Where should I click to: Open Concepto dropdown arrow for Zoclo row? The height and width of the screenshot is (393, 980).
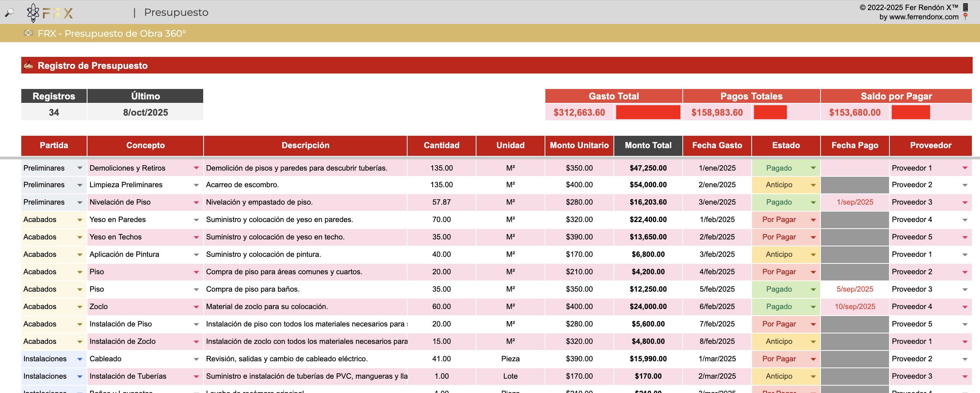196,307
